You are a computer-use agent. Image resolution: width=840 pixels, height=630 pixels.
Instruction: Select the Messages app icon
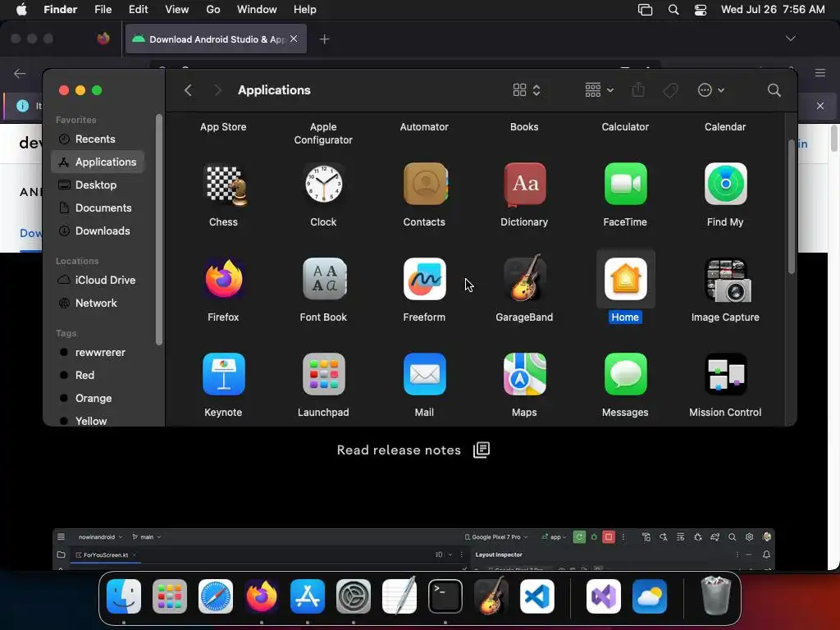[625, 374]
